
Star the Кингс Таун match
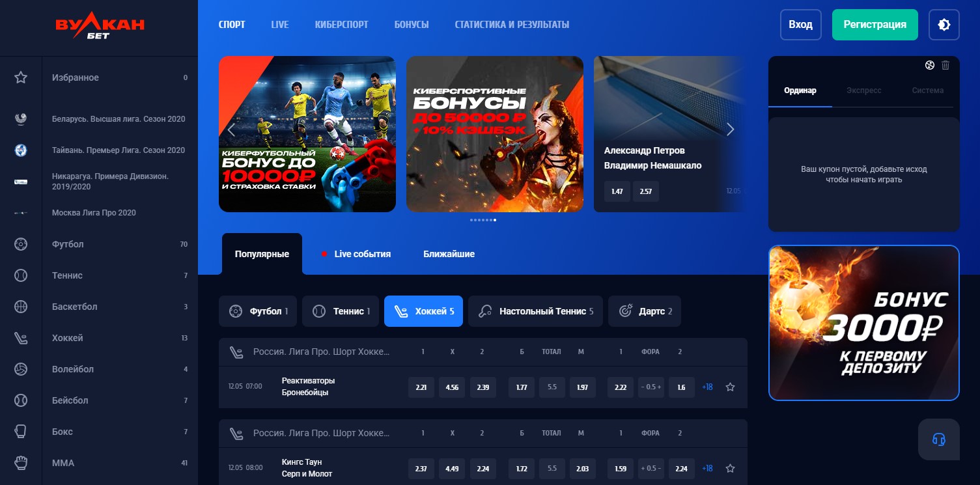[730, 469]
